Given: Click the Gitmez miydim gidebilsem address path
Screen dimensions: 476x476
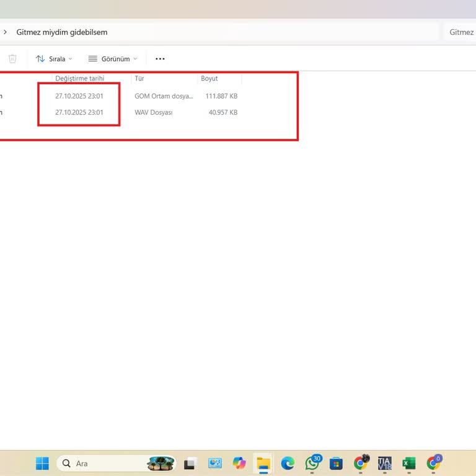Looking at the screenshot, I should [x=62, y=32].
